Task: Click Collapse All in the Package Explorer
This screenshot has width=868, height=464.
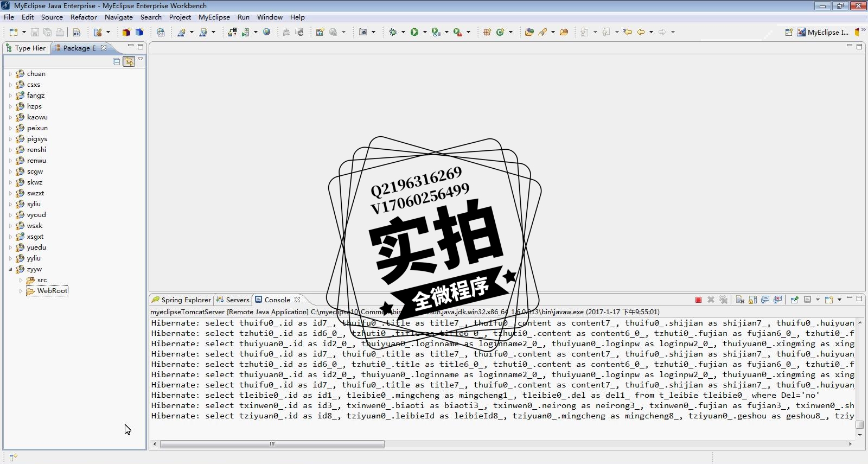Action: click(x=116, y=61)
